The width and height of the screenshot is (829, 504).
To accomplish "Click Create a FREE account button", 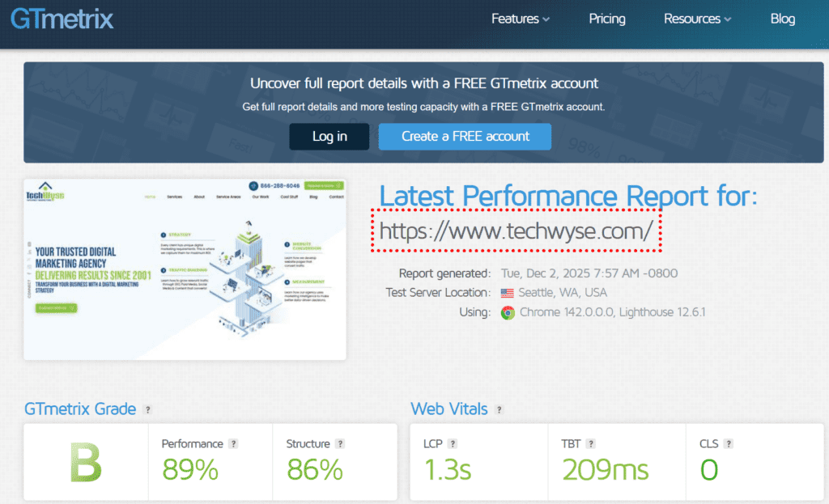I will pyautogui.click(x=465, y=137).
